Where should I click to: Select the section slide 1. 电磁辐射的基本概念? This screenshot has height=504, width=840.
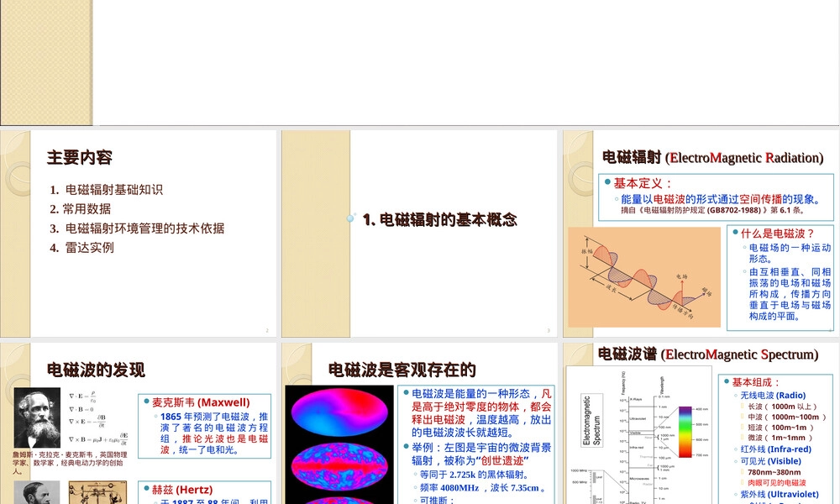coord(419,234)
